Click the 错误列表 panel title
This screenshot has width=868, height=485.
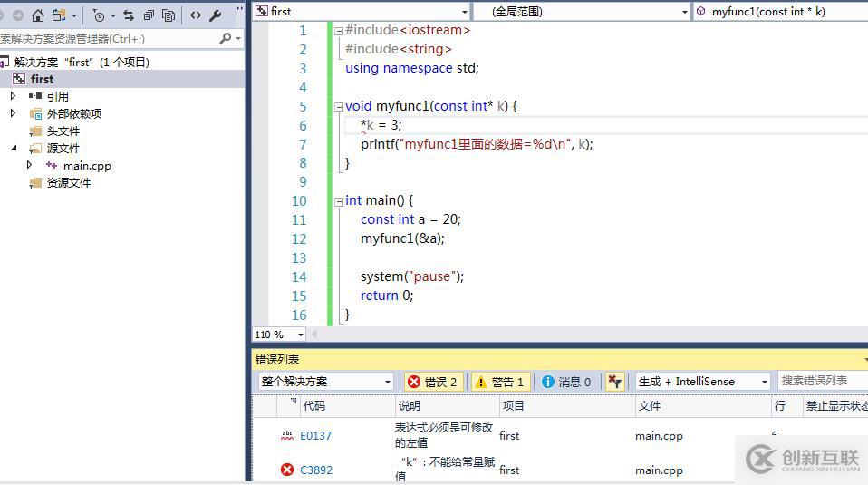[x=276, y=359]
